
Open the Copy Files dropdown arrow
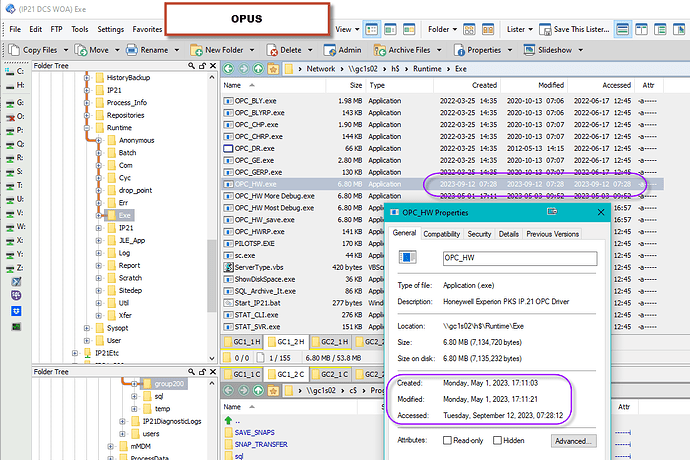pyautogui.click(x=66, y=50)
